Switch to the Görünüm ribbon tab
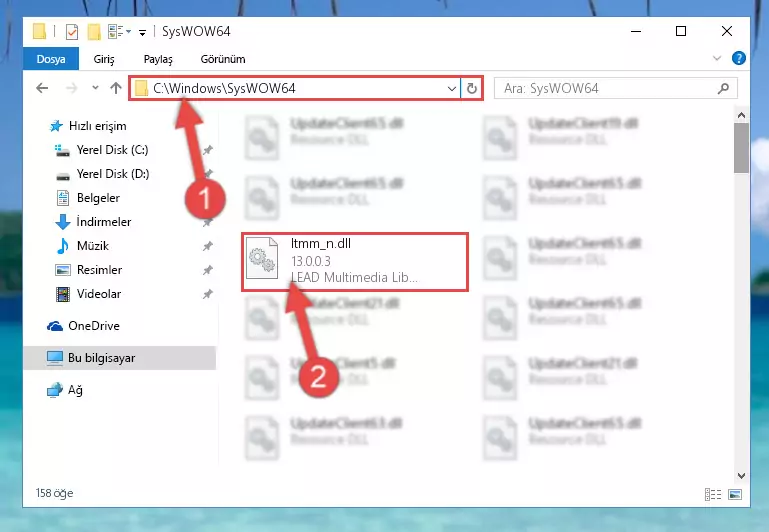The height and width of the screenshot is (532, 769). tap(223, 59)
